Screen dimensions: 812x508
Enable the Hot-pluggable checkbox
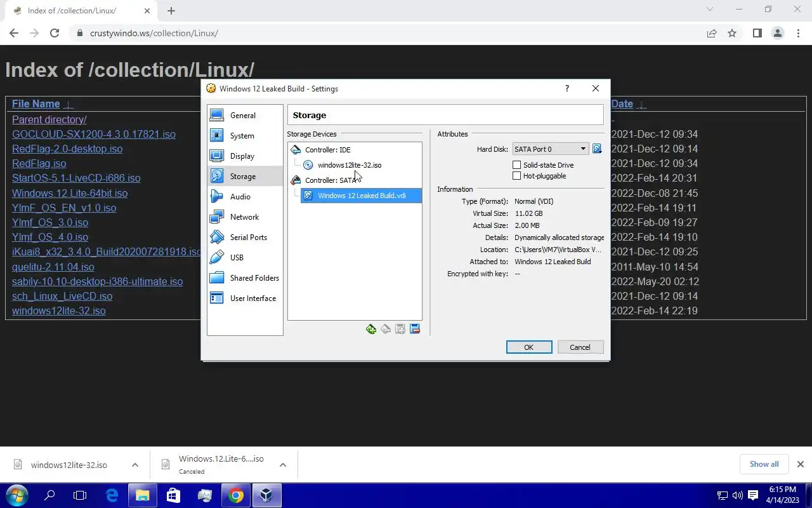click(x=516, y=176)
